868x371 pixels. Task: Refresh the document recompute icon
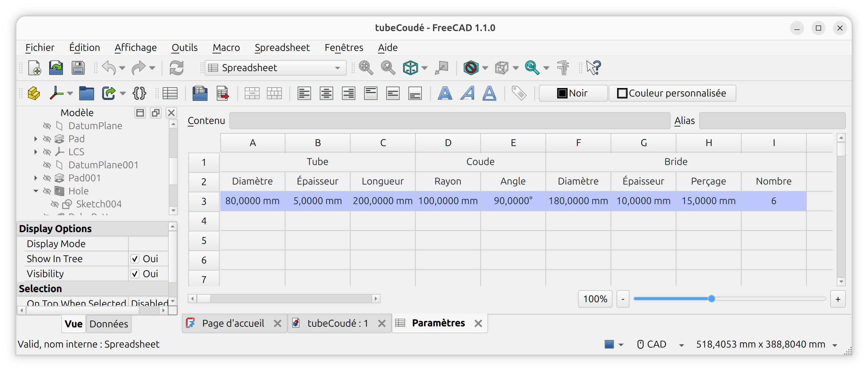pyautogui.click(x=177, y=68)
